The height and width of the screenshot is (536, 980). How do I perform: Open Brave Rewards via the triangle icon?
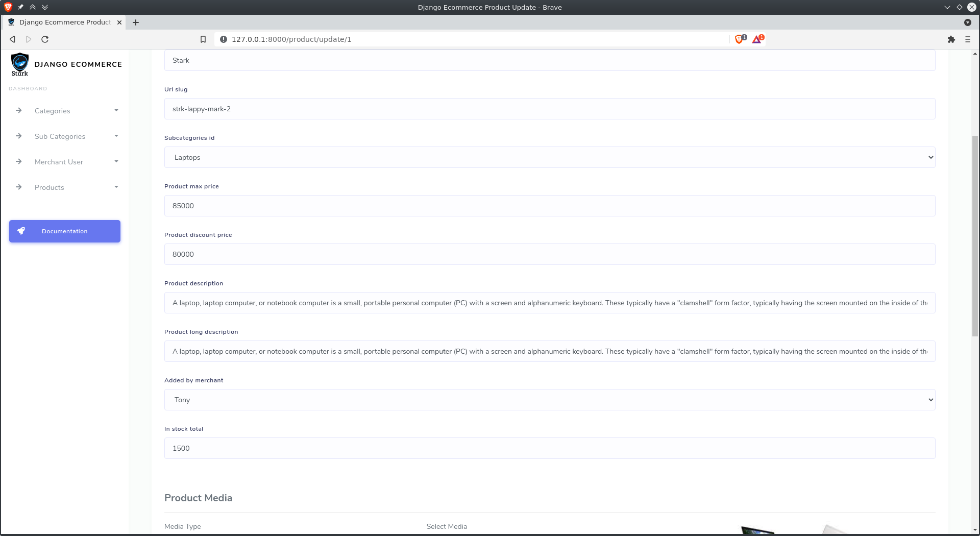click(x=757, y=39)
